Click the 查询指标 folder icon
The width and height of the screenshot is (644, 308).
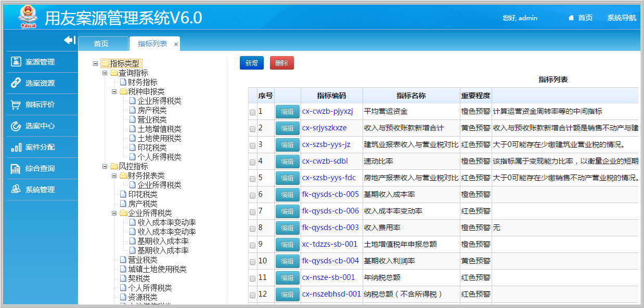[114, 73]
